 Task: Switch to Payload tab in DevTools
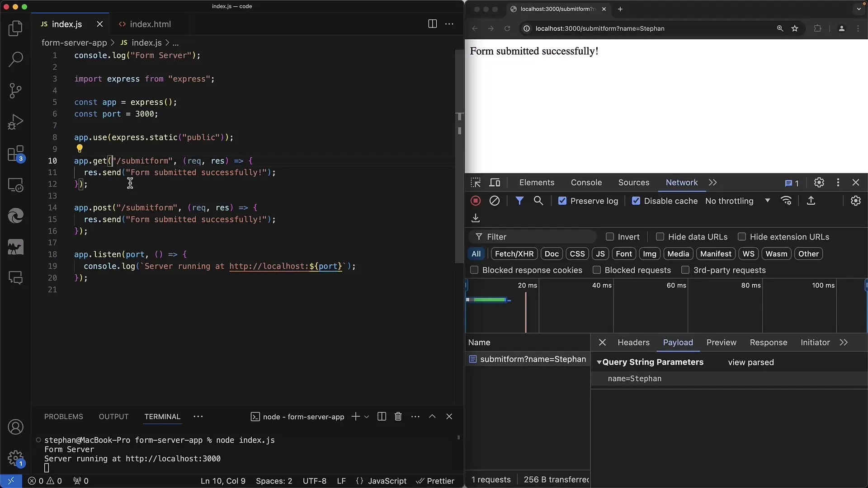click(x=678, y=342)
